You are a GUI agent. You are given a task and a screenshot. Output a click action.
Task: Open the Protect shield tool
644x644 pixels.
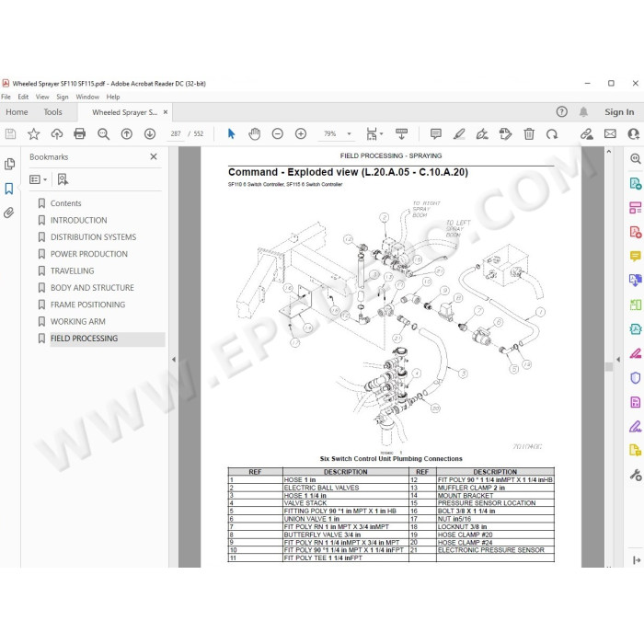tap(636, 378)
